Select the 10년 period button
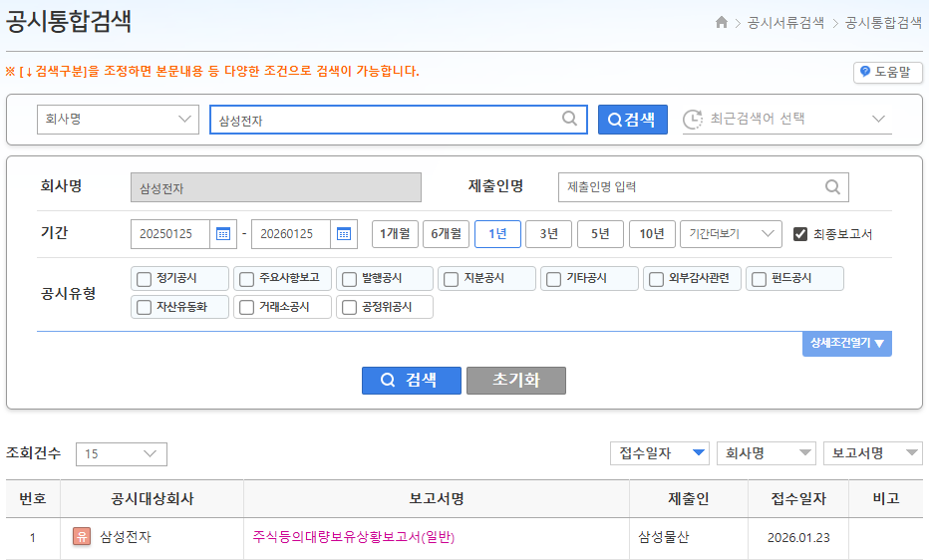 [x=652, y=234]
